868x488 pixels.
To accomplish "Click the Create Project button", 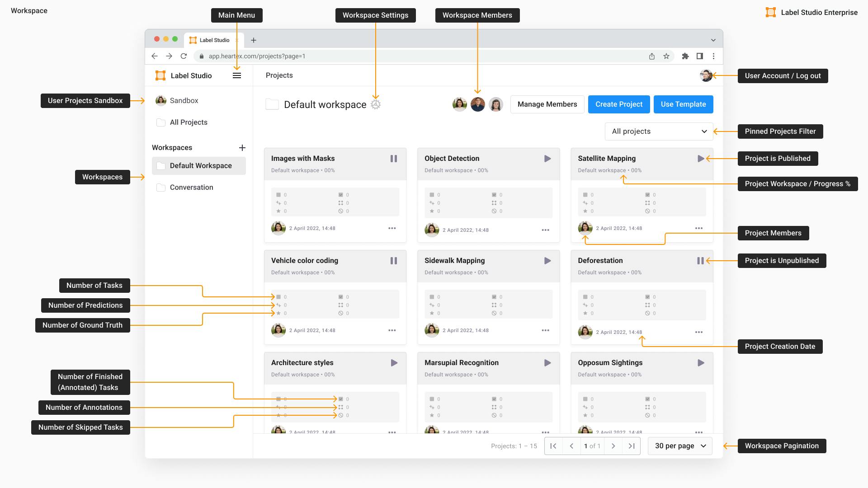I will click(x=619, y=103).
